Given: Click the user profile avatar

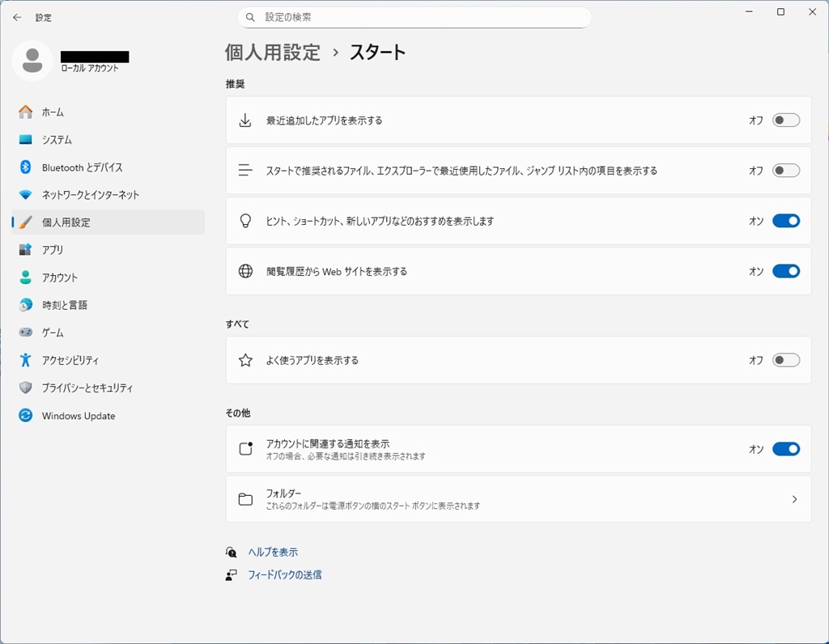Looking at the screenshot, I should pos(32,61).
